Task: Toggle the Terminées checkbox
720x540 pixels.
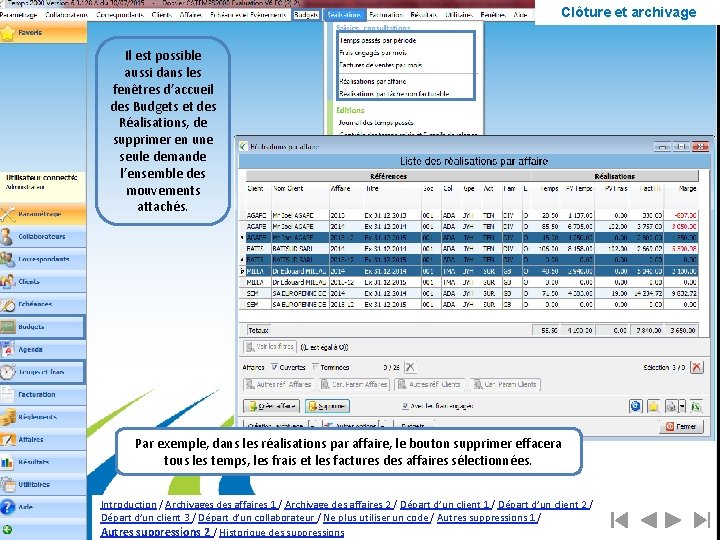Action: (x=315, y=367)
